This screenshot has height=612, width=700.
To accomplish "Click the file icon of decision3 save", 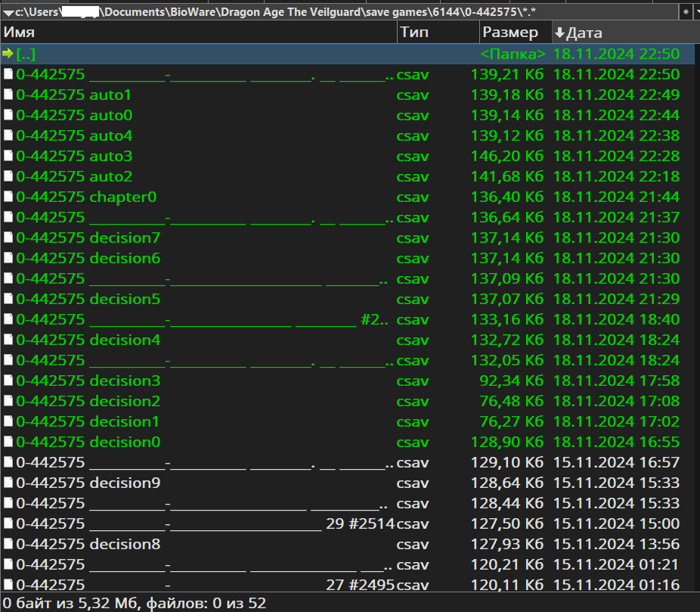I will (x=8, y=381).
